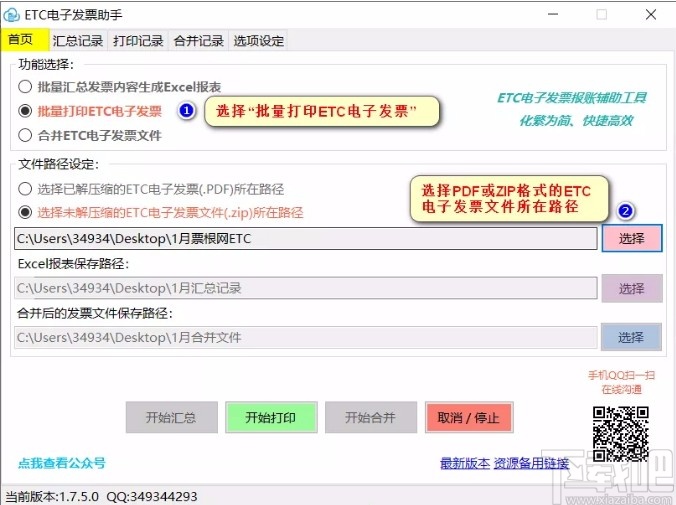Click the purple 选择 button for Excel path

(632, 288)
